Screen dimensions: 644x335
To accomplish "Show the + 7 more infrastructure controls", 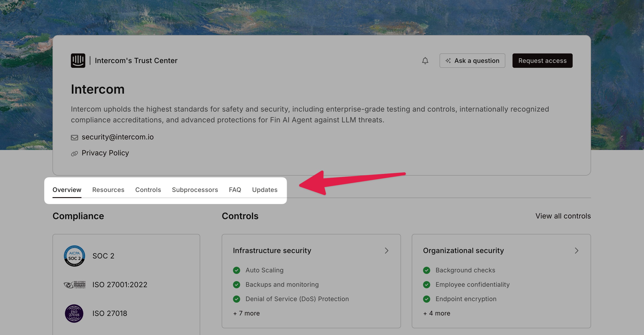I will (247, 313).
